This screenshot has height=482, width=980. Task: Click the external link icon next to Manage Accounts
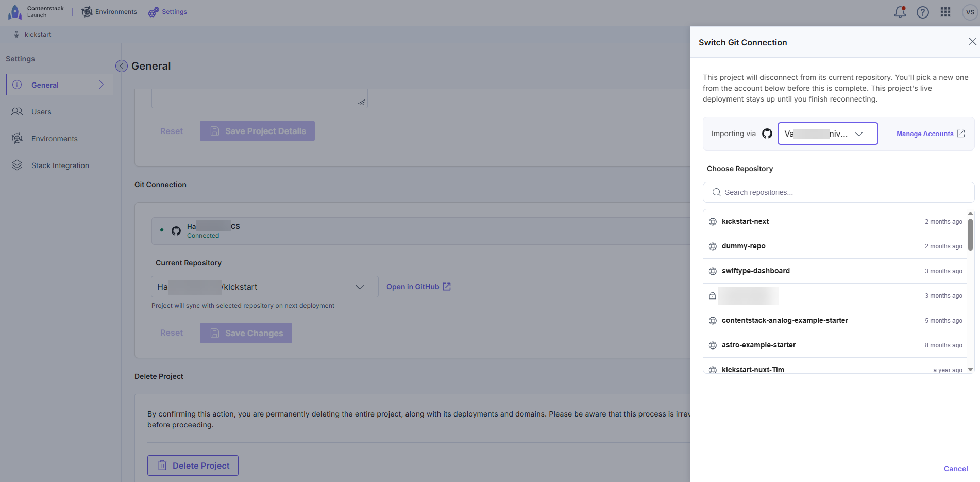pyautogui.click(x=961, y=134)
